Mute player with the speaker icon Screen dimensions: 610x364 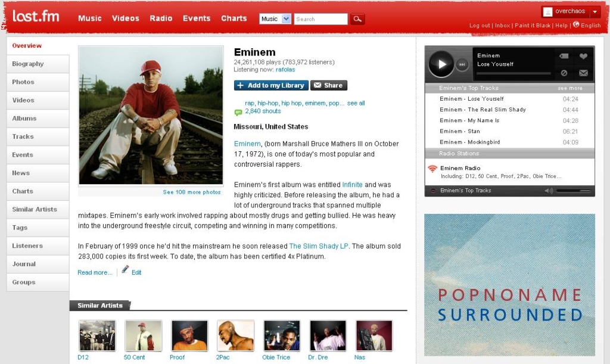(x=549, y=191)
